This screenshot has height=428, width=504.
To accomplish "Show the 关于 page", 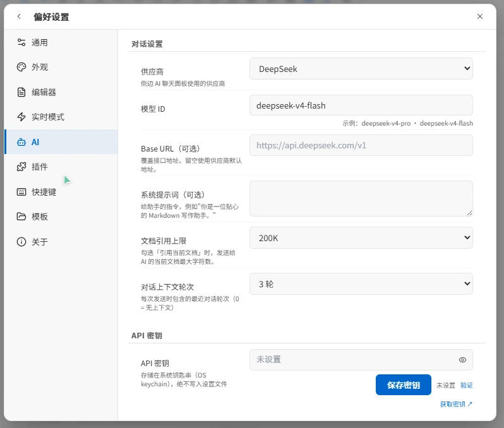I will (61, 242).
